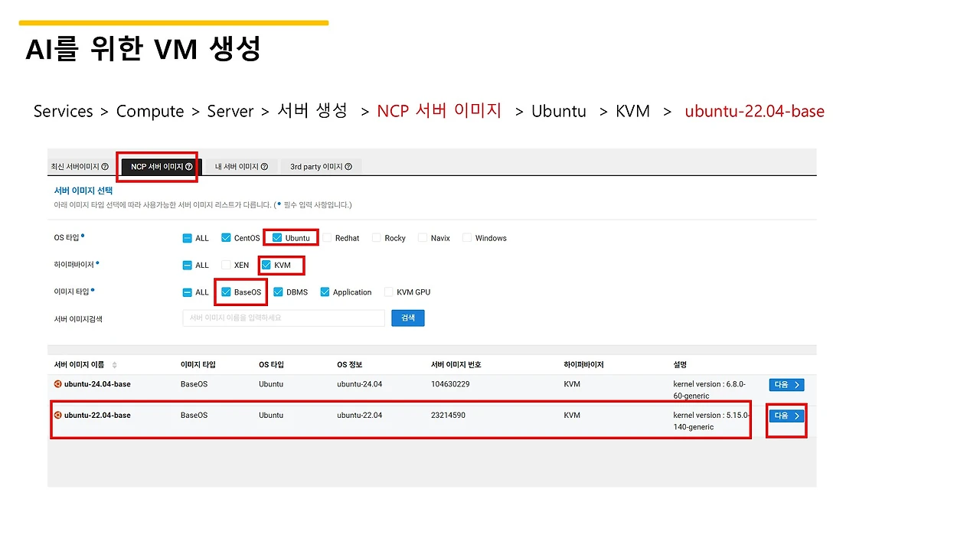Toggle the BaseOS image type checkbox
Image resolution: width=980 pixels, height=551 pixels.
click(x=226, y=292)
